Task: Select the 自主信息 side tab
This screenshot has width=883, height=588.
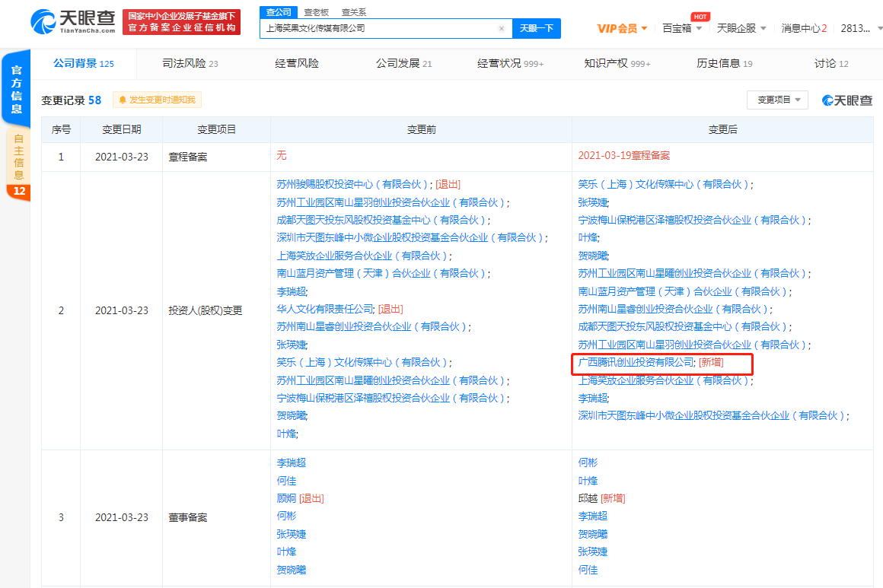Action: coord(18,157)
